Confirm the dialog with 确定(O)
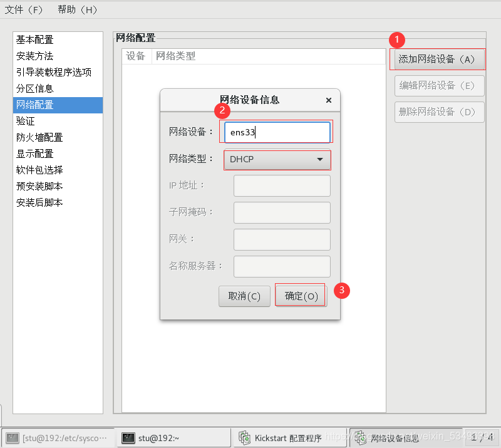The image size is (501, 448). [x=300, y=296]
